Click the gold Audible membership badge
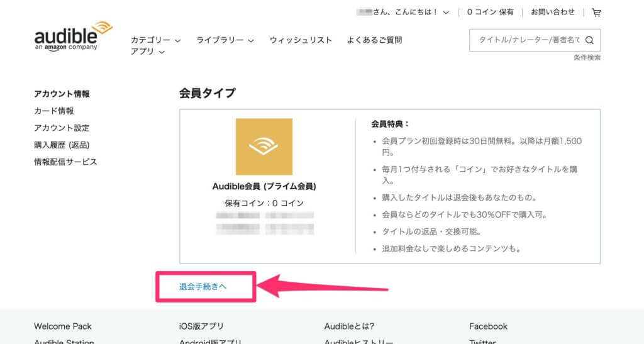Image resolution: width=644 pixels, height=344 pixels. (x=264, y=147)
